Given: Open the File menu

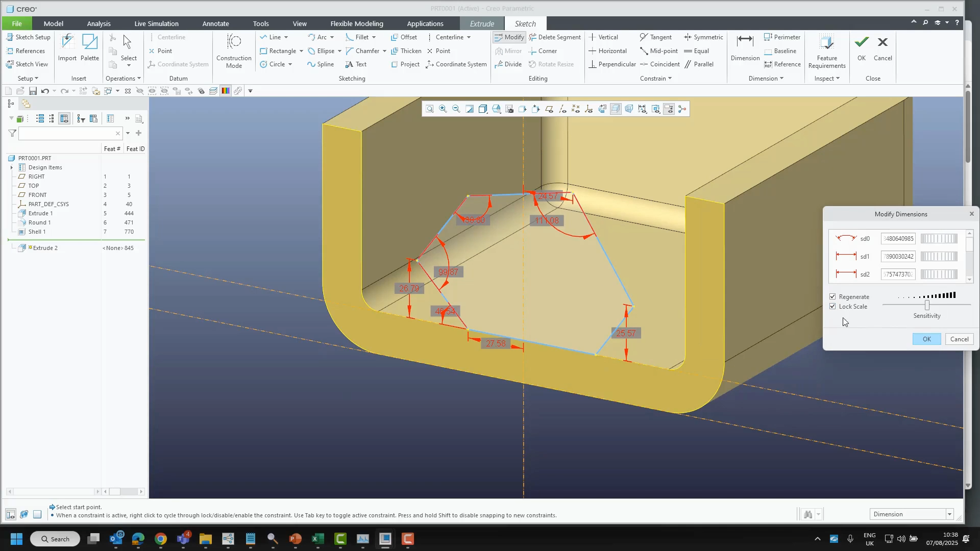Looking at the screenshot, I should point(17,23).
